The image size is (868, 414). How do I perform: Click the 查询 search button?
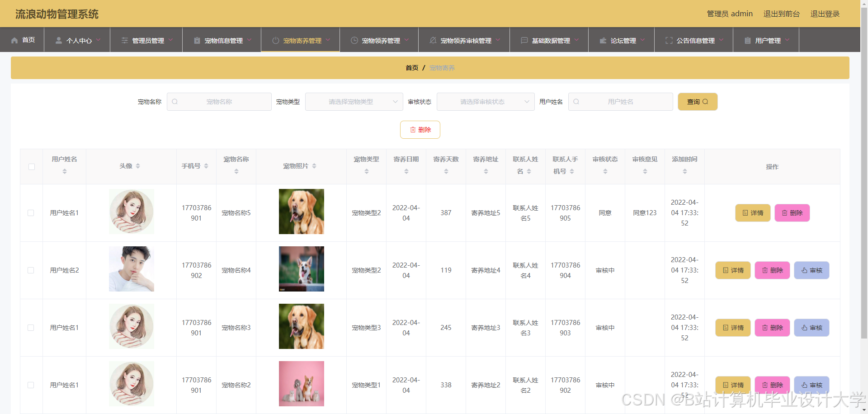698,102
